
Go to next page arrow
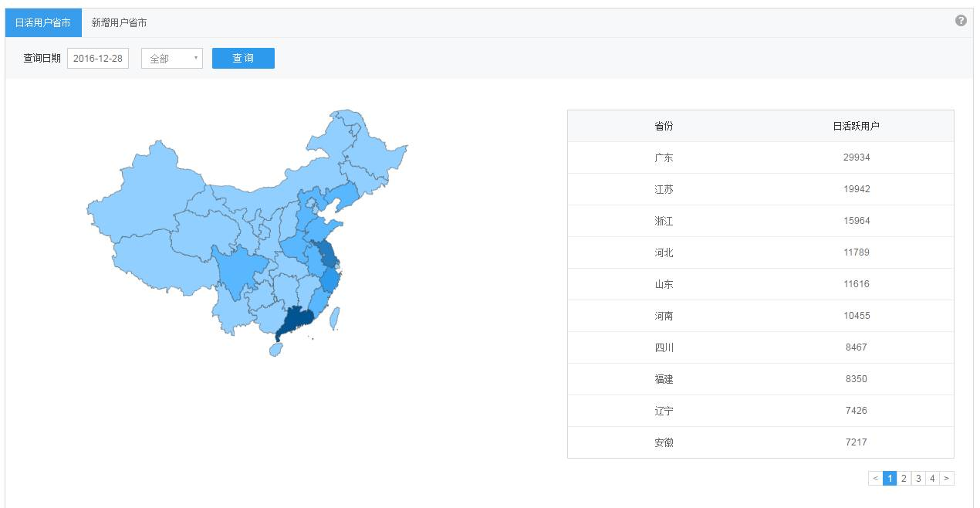click(947, 479)
